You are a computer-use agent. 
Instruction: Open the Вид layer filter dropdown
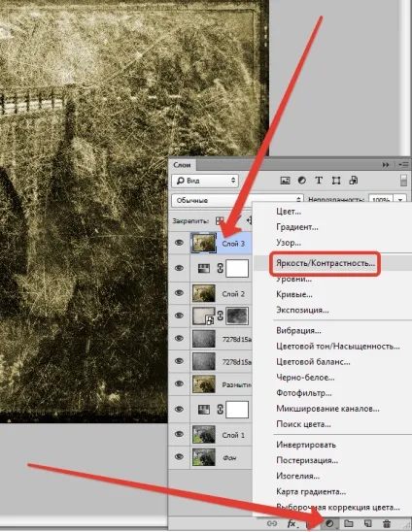(x=205, y=181)
